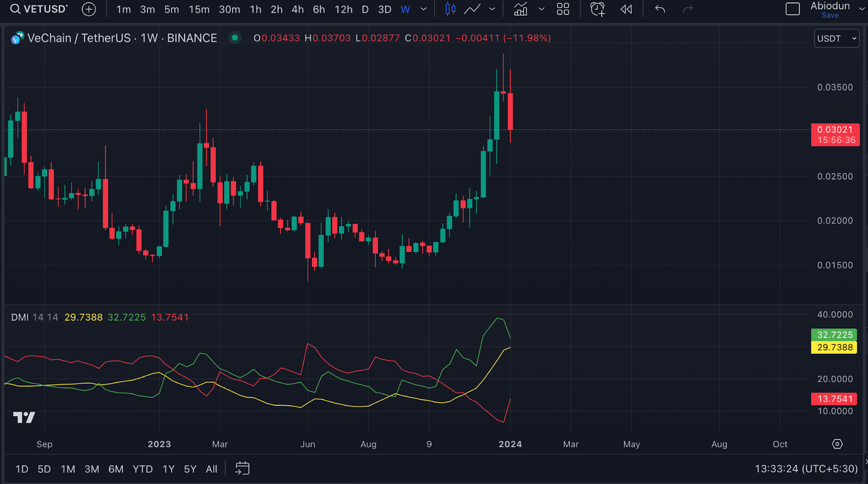Image resolution: width=868 pixels, height=484 pixels.
Task: Click the change value −0.00411 (−11.98%)
Action: [x=503, y=38]
